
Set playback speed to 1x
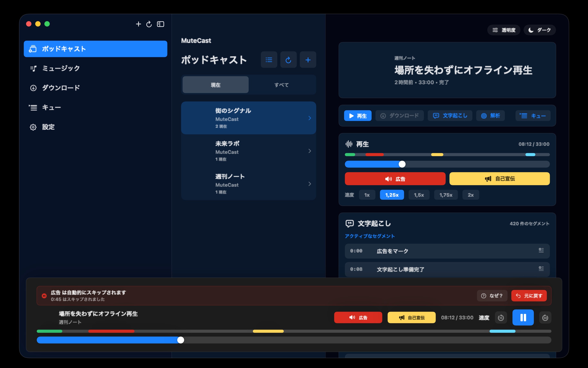click(367, 195)
